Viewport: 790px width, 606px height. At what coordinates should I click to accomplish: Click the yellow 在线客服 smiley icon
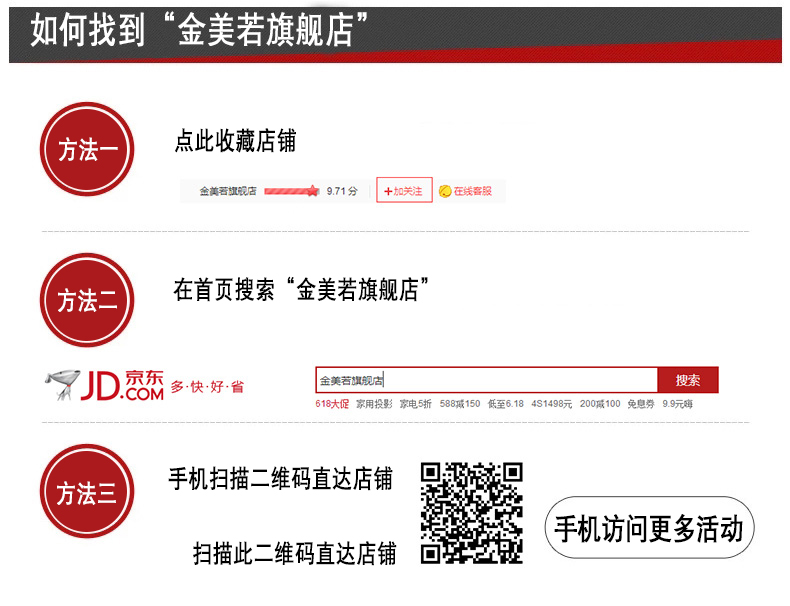tap(445, 191)
